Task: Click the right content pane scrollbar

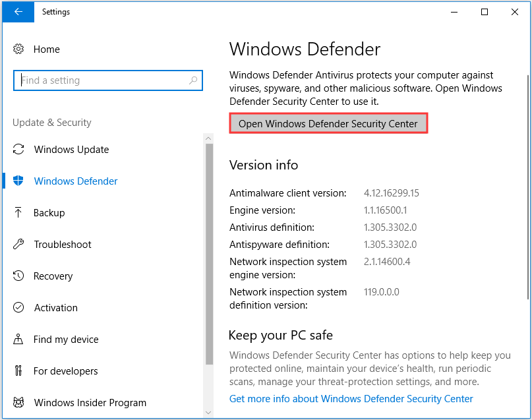Action: pyautogui.click(x=528, y=187)
